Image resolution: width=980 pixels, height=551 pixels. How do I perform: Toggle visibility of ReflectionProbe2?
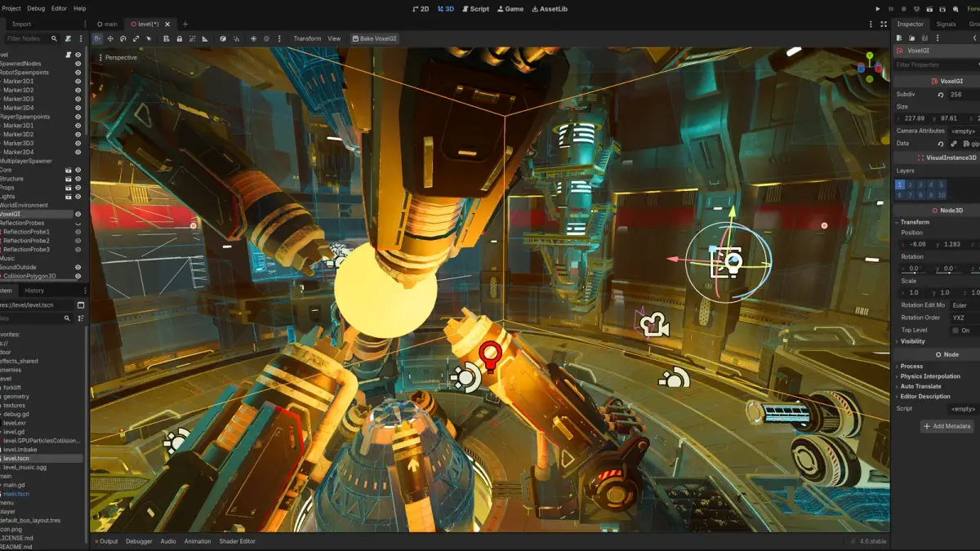pos(78,241)
